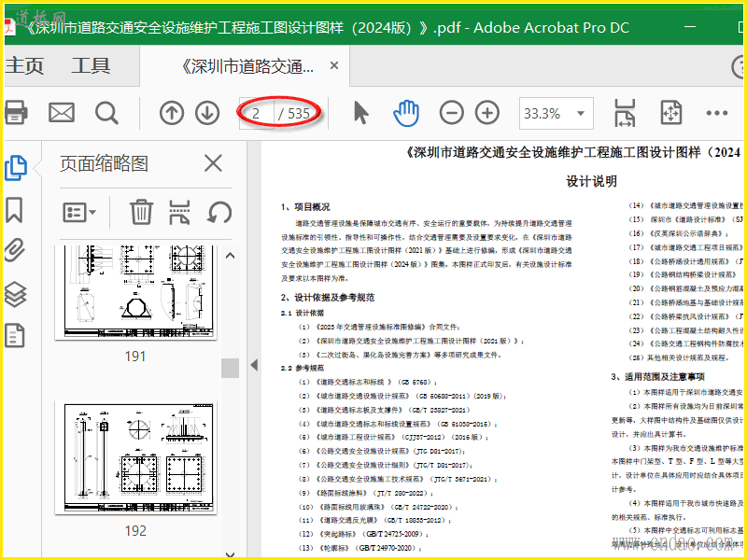The image size is (747, 560).
Task: Switch to the 主页 tab
Action: tap(24, 65)
